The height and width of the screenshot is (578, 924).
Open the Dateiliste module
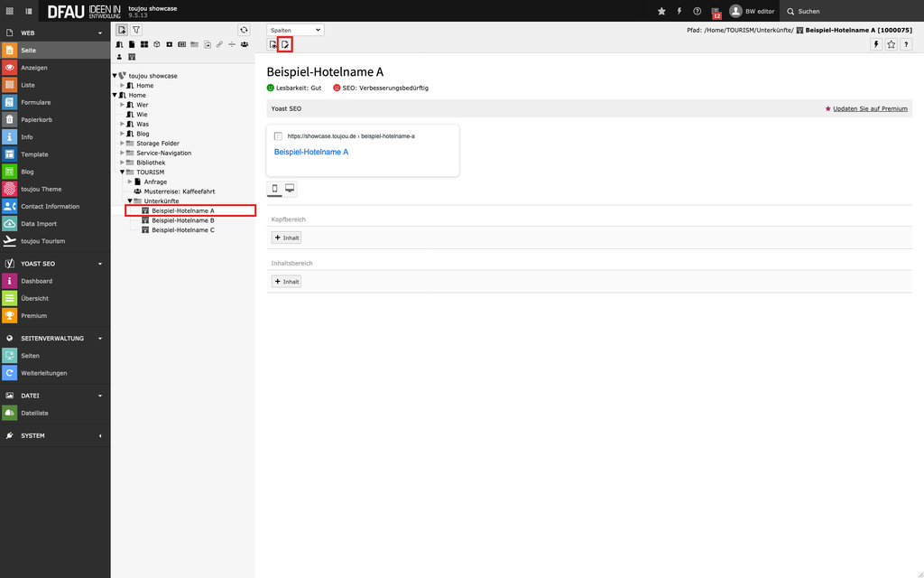click(34, 413)
